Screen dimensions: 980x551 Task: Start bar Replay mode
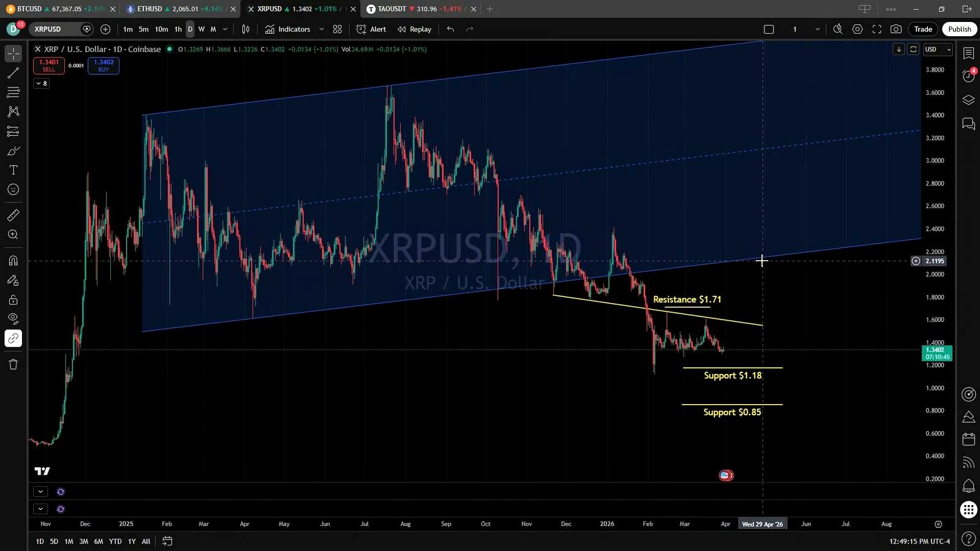click(414, 29)
